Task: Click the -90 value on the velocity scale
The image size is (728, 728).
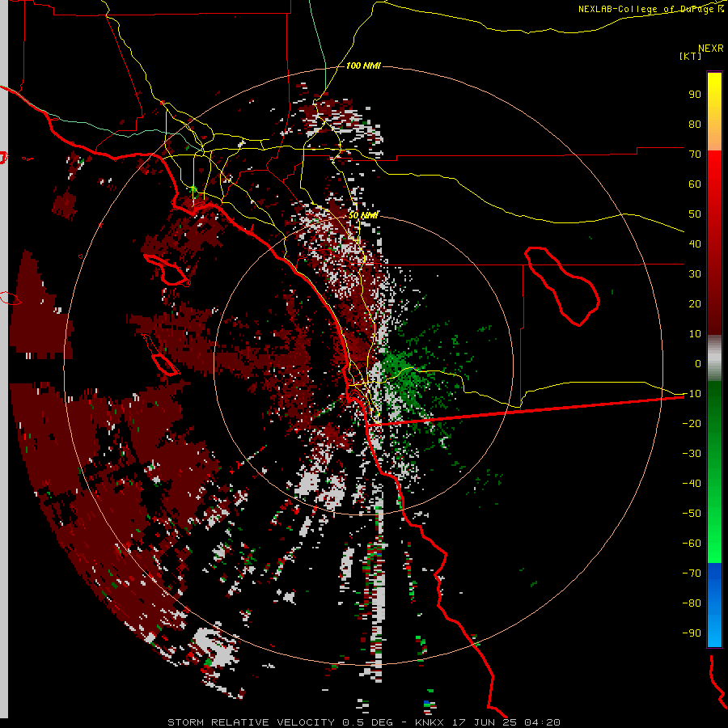Action: (x=692, y=633)
